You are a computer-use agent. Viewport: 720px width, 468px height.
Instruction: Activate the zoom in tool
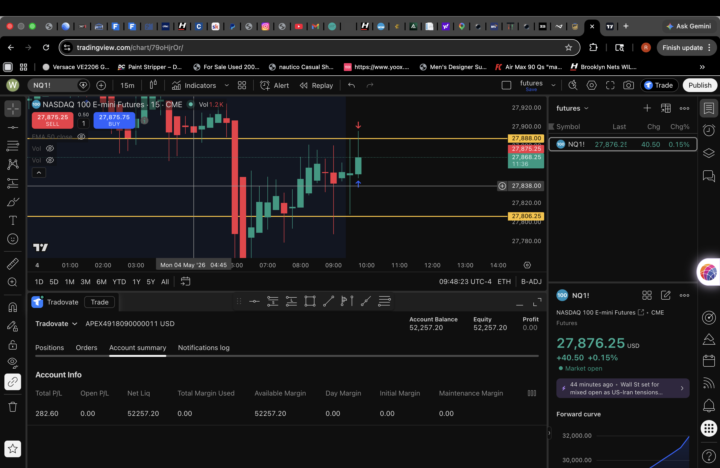[13, 282]
